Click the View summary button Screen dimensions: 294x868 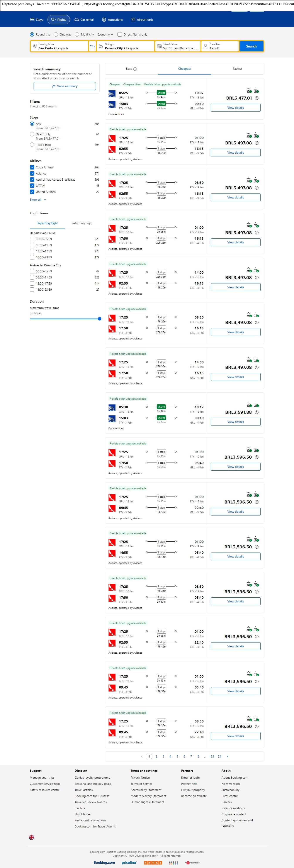pyautogui.click(x=64, y=86)
